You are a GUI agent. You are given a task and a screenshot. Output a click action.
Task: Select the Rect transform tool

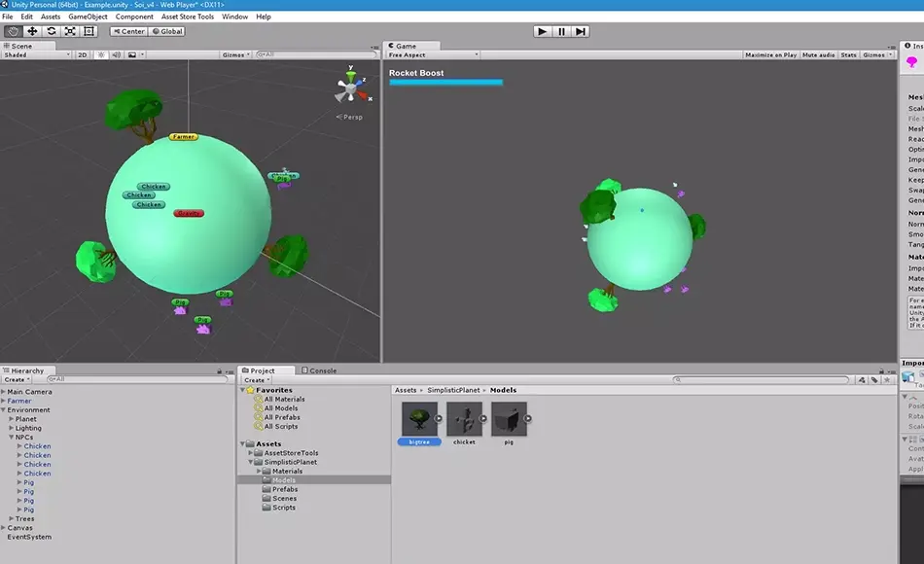[x=89, y=31]
